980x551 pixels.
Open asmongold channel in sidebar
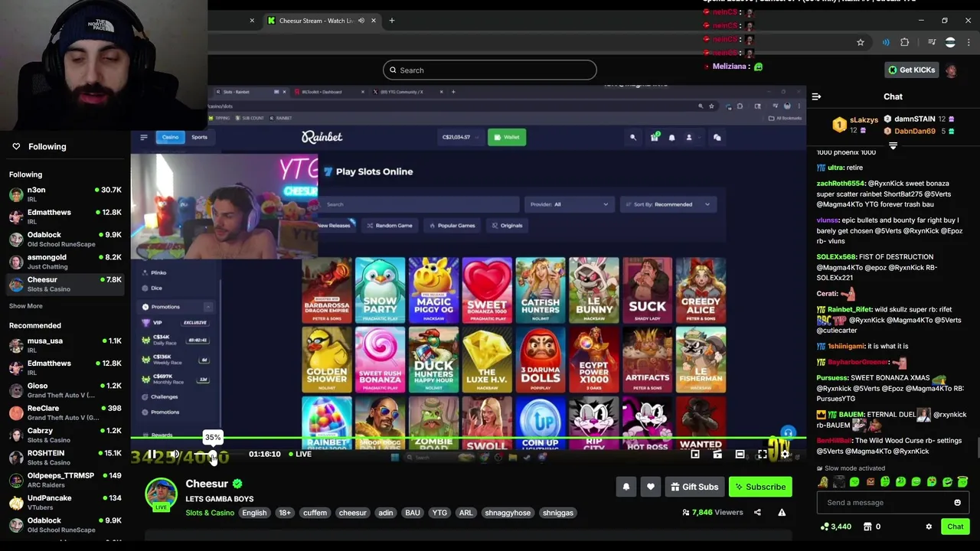click(65, 262)
